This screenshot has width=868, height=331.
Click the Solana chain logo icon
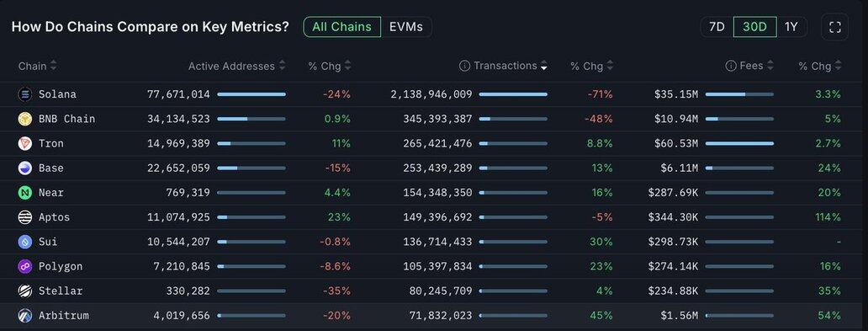coord(25,94)
